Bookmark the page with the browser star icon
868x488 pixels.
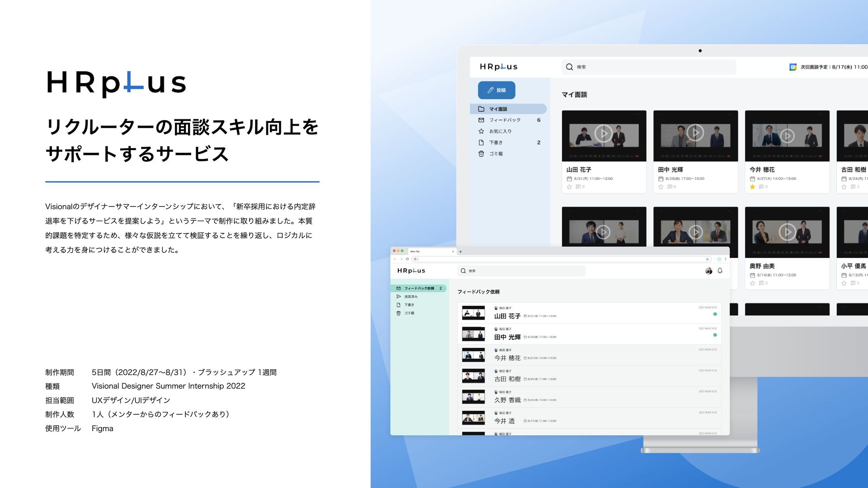point(707,259)
